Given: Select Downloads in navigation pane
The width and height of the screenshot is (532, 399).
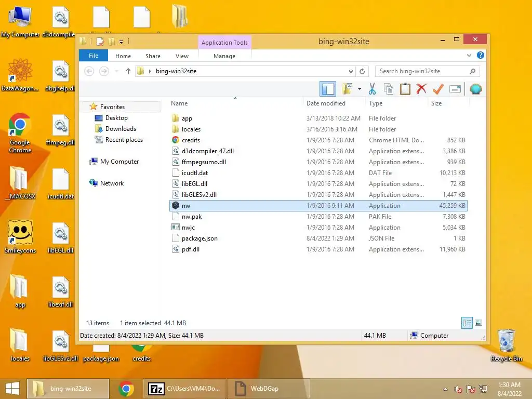Looking at the screenshot, I should pos(121,129).
